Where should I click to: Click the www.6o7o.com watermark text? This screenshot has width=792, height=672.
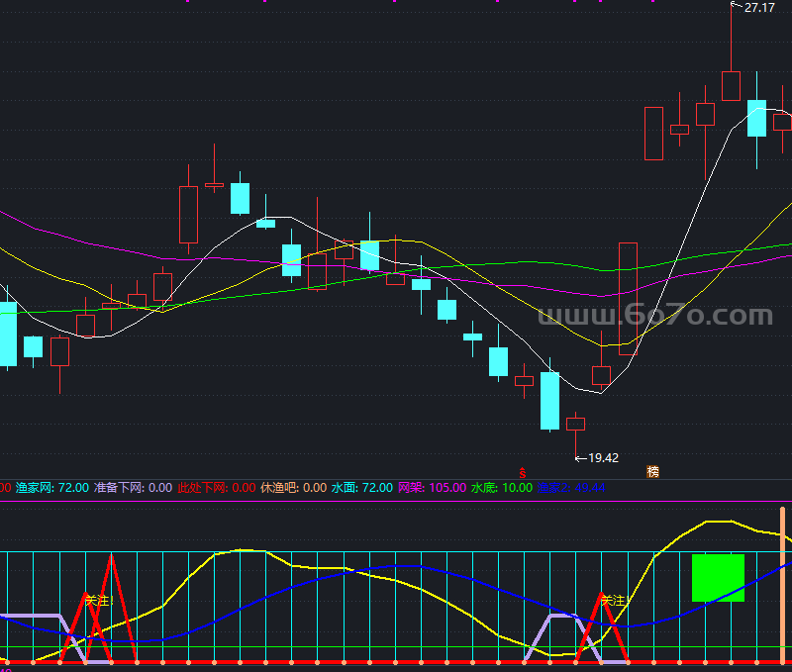[x=655, y=315]
